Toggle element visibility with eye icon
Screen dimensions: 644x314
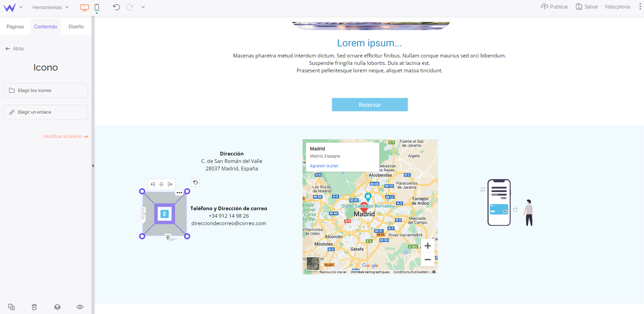point(80,307)
